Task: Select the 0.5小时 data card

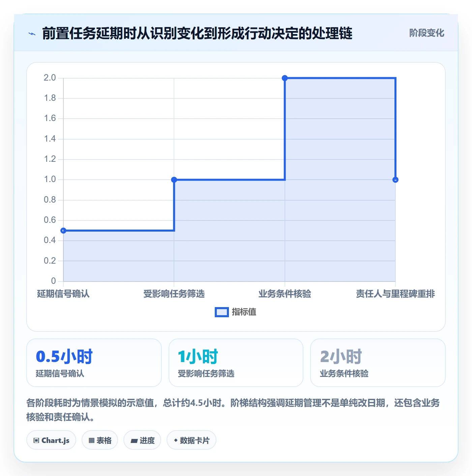Action: pyautogui.click(x=94, y=363)
